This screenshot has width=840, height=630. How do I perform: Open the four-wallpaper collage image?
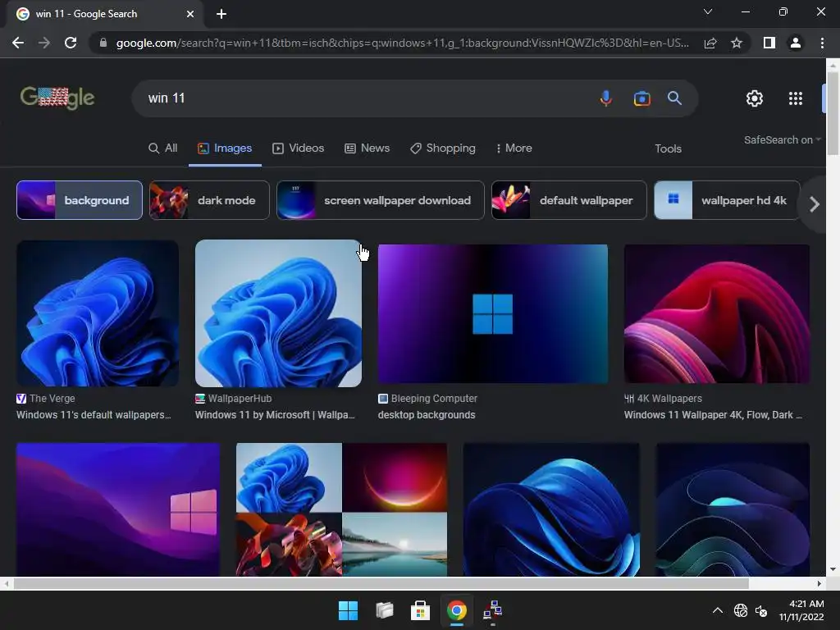click(x=341, y=509)
